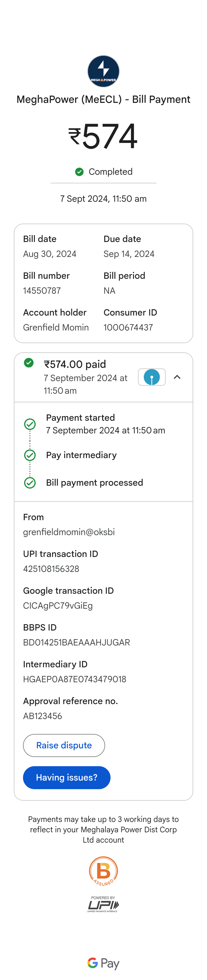The width and height of the screenshot is (207, 980).
Task: Select the Consumer ID number 1000674437
Action: pyautogui.click(x=128, y=328)
